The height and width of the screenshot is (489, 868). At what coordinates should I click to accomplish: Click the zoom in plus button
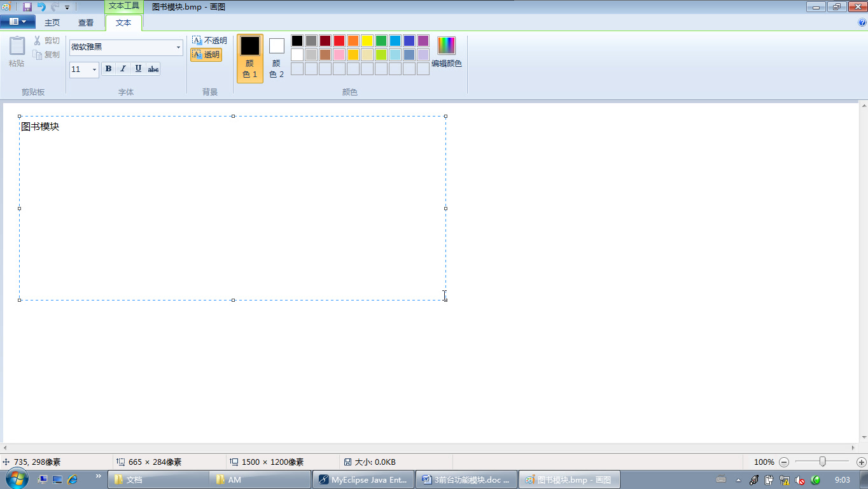(862, 462)
